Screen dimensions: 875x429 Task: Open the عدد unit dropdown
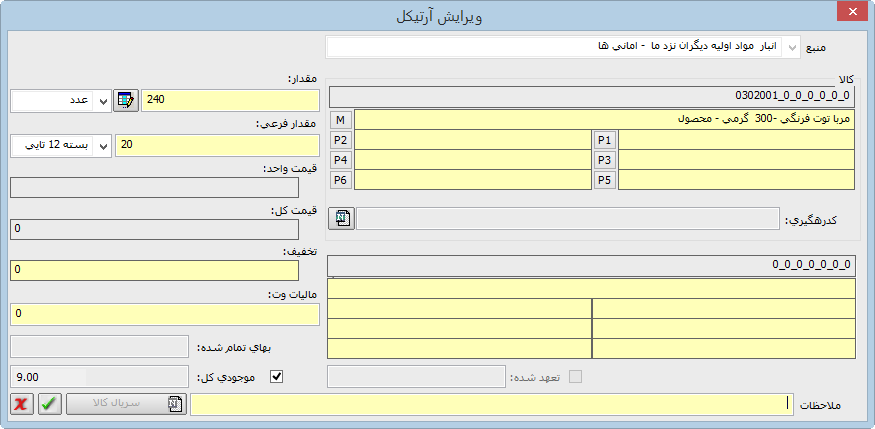point(102,101)
